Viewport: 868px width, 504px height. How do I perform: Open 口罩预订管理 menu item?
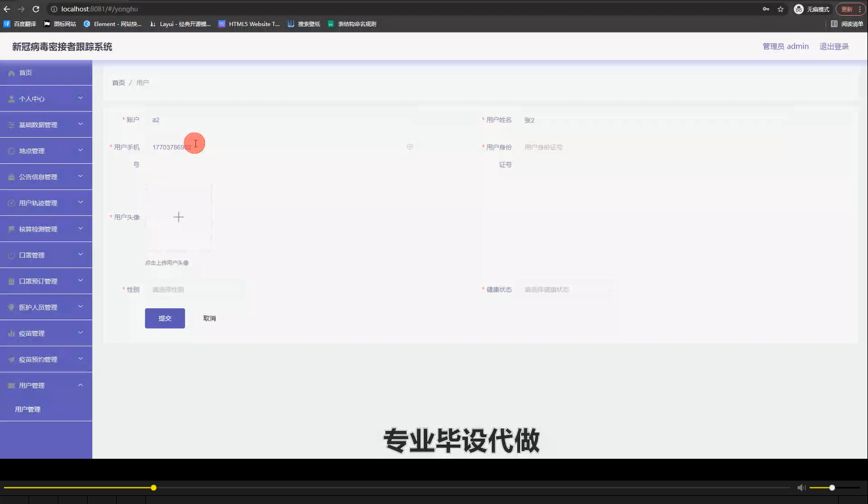[x=46, y=281]
